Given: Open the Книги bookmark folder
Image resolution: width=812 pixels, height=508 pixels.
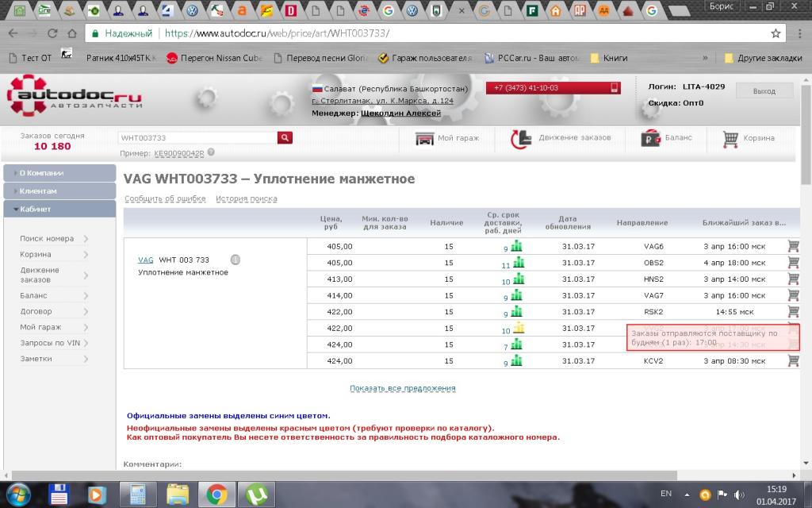Looking at the screenshot, I should click(609, 58).
